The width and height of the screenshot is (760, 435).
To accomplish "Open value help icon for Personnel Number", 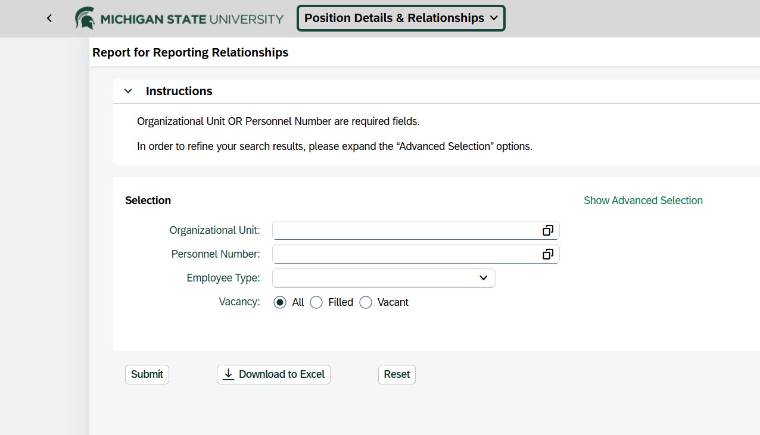I will click(547, 254).
